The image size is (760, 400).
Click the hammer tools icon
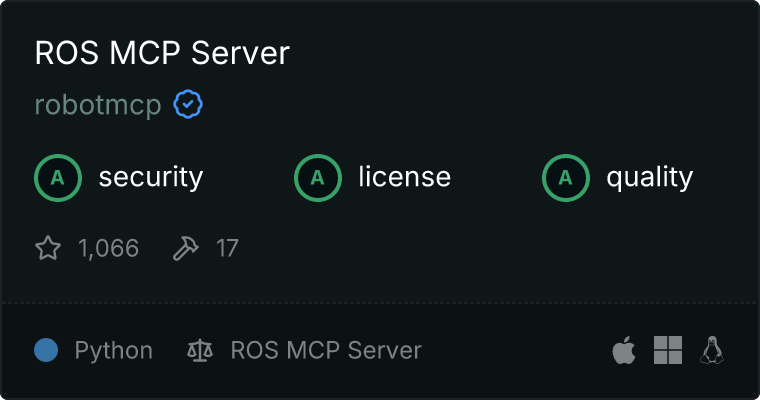pos(186,248)
